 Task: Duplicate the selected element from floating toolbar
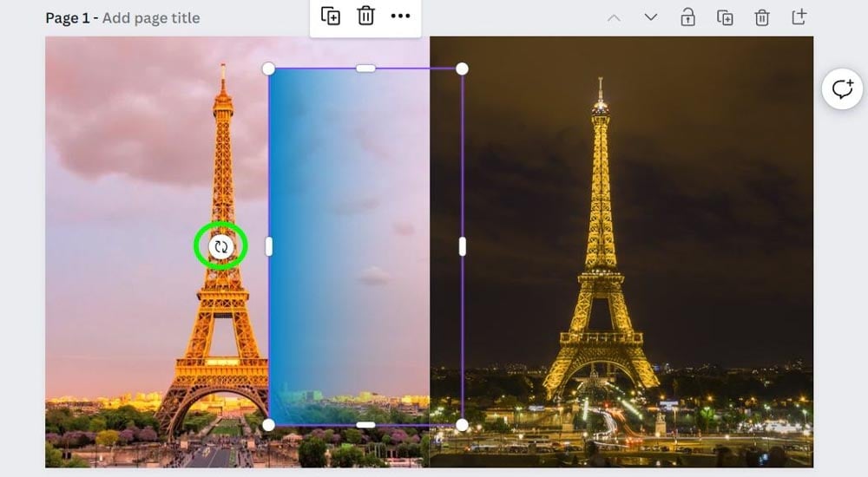coord(331,16)
